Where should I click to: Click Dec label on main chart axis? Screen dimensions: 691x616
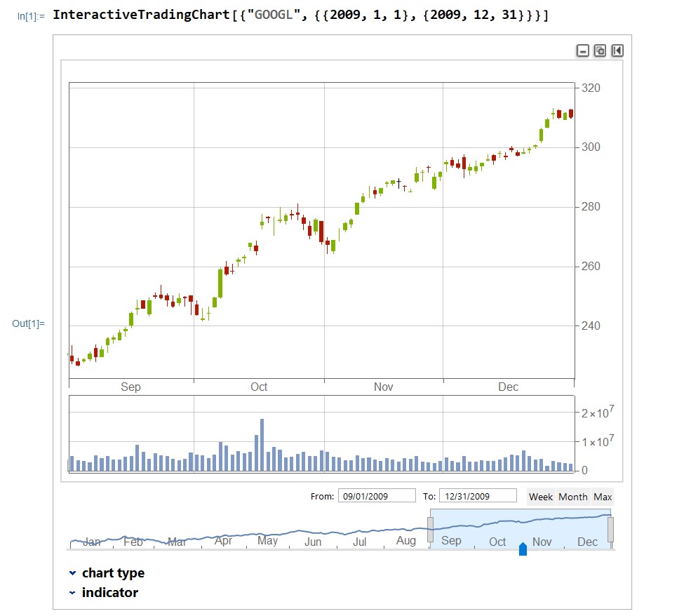(508, 387)
